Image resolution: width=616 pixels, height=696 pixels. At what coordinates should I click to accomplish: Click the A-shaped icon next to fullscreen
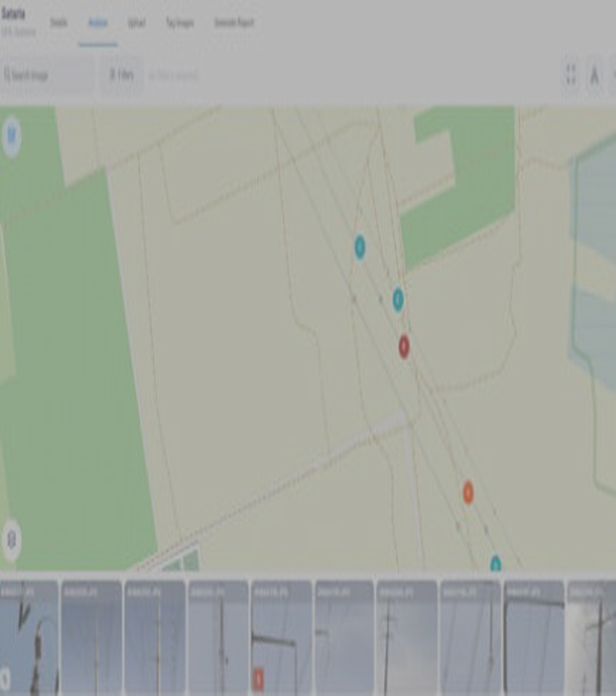point(595,74)
